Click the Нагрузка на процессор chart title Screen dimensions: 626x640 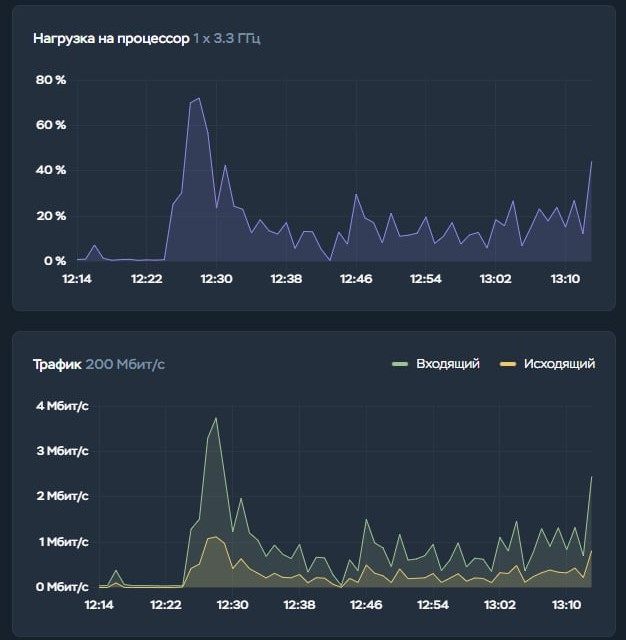(x=110, y=39)
